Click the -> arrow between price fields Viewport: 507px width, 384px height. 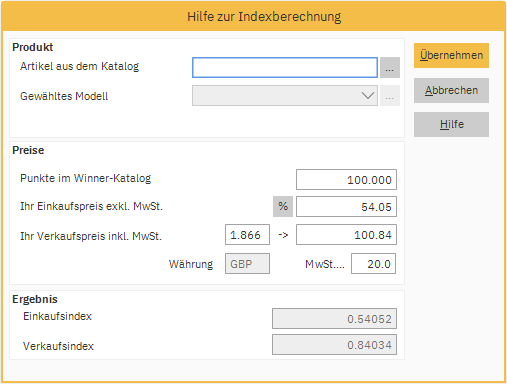click(283, 235)
